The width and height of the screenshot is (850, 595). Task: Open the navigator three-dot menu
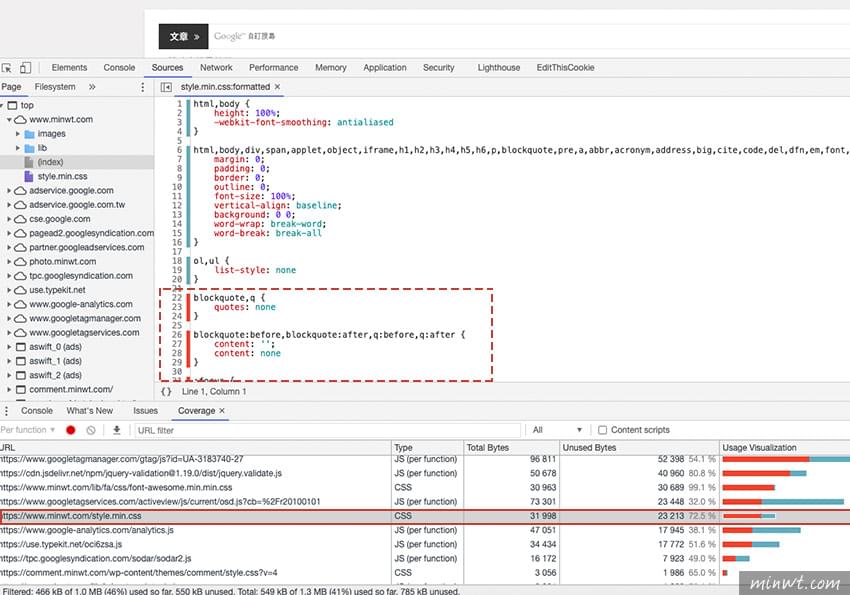[143, 87]
